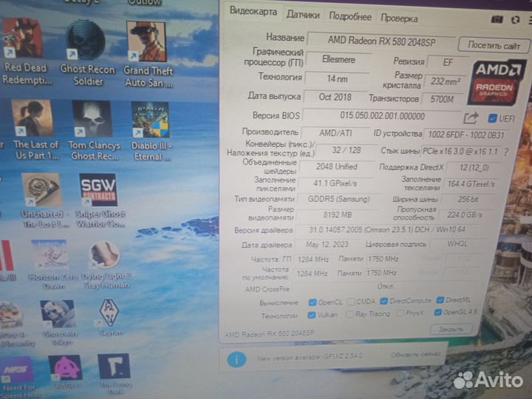This screenshot has width=532, height=399.
Task: Refresh GPU-Z data with the refresh icon
Action: [x=516, y=20]
